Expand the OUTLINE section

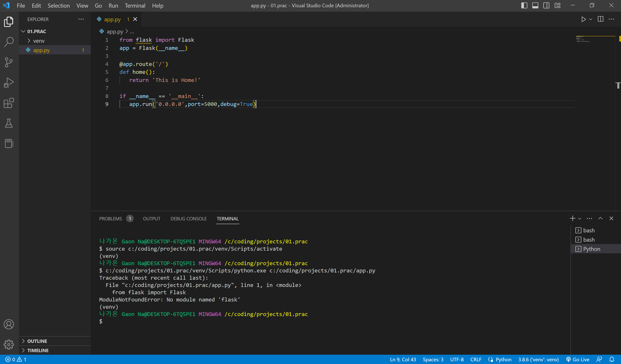pos(55,341)
